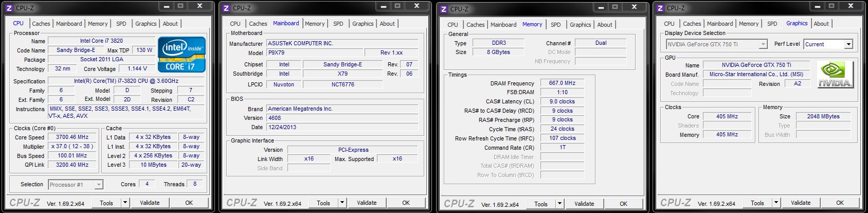Click the BIOS Version value 4608

(x=342, y=118)
